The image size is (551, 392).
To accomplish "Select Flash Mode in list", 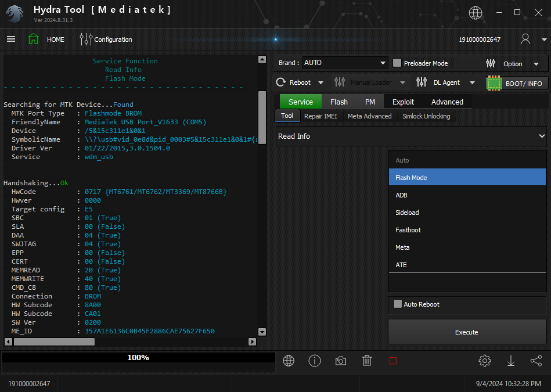I will pyautogui.click(x=467, y=177).
